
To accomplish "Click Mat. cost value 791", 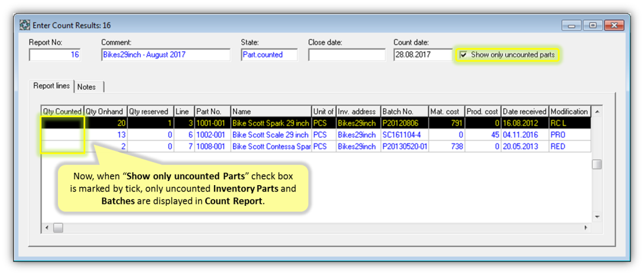I will pos(446,123).
